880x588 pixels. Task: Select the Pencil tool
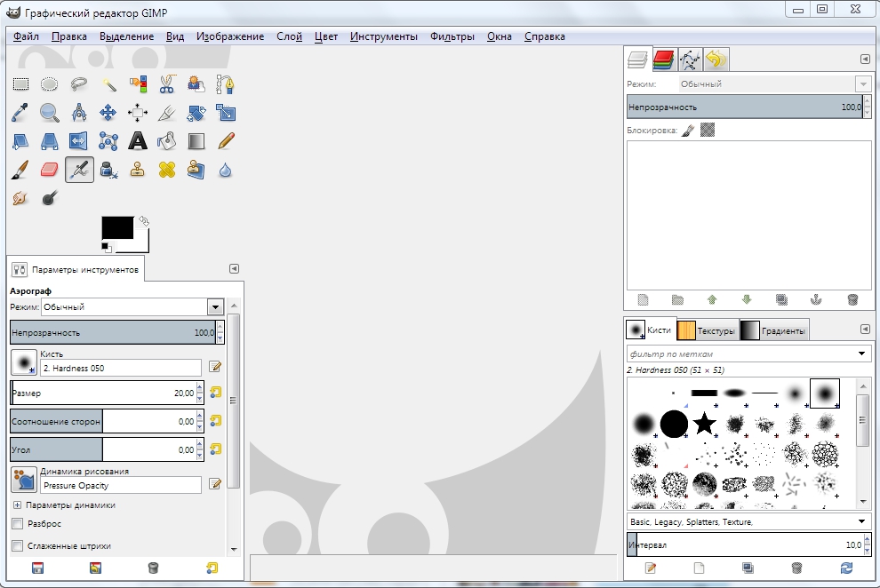click(x=225, y=140)
